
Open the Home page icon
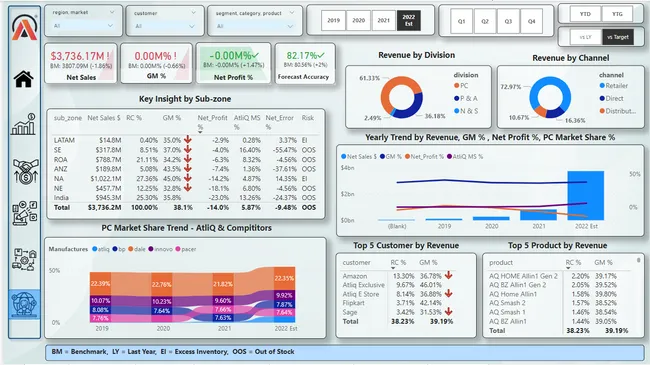pyautogui.click(x=24, y=79)
